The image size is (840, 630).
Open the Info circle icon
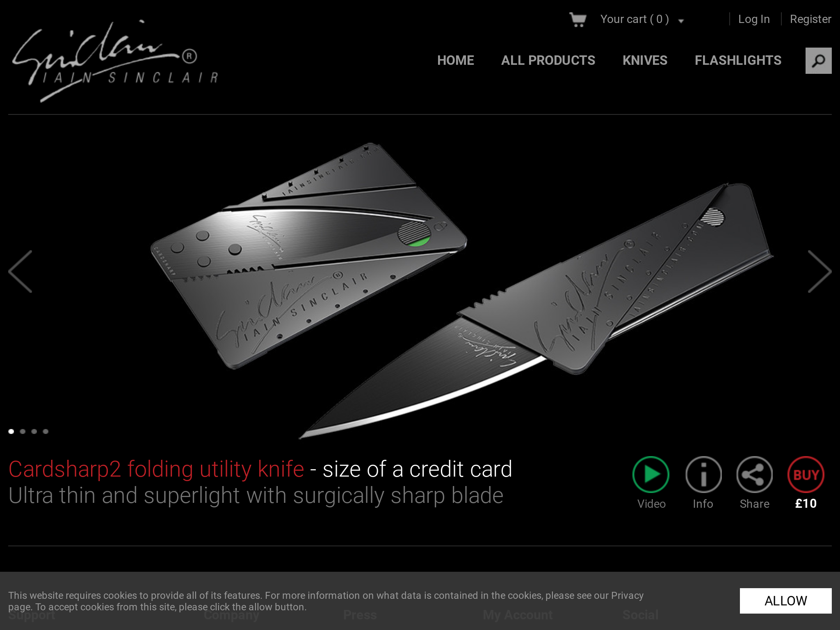pyautogui.click(x=703, y=475)
